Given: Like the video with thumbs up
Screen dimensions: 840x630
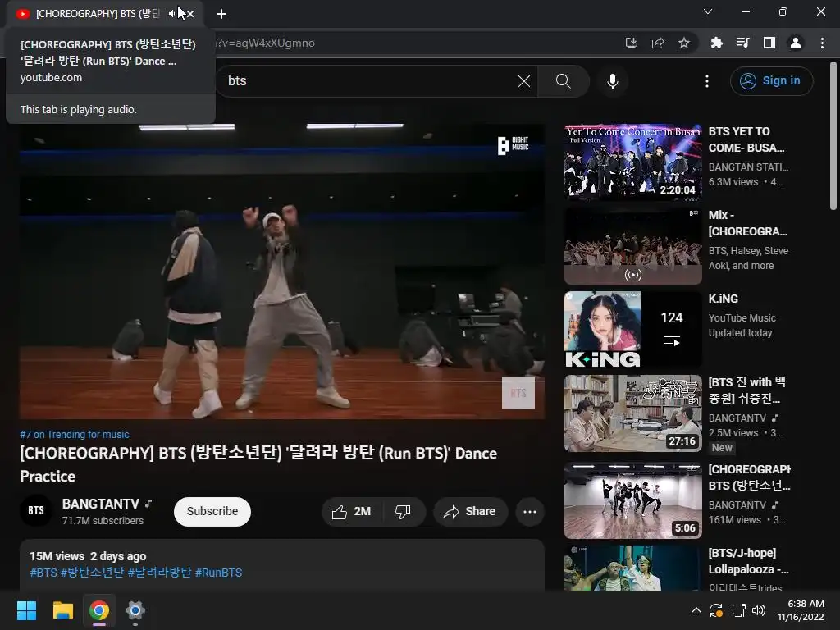Looking at the screenshot, I should pyautogui.click(x=351, y=512).
